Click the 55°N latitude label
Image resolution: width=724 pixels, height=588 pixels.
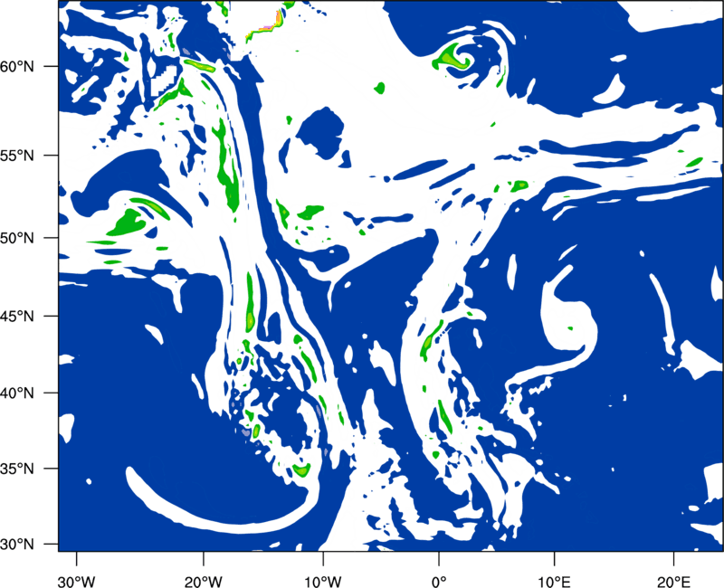17,156
